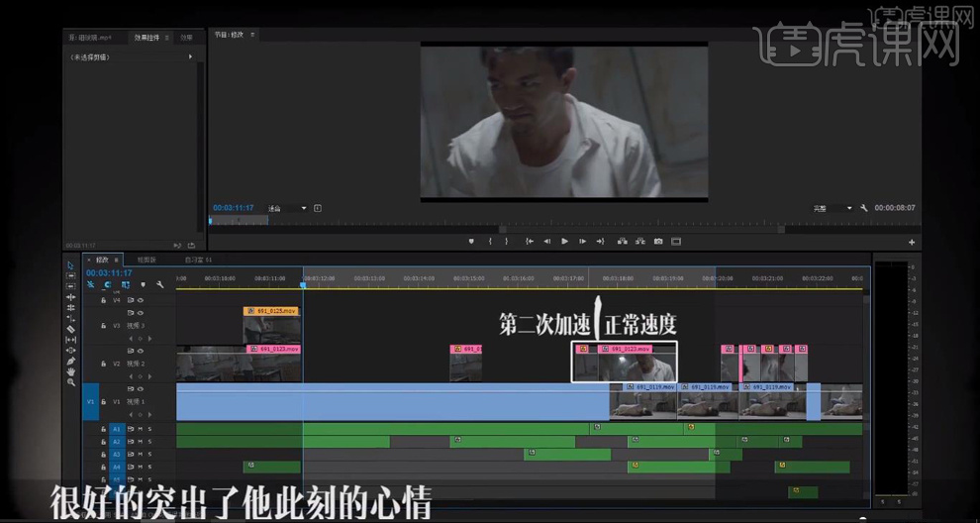Screen dimensions: 980x523
Task: Select the Pen tool
Action: [70, 361]
